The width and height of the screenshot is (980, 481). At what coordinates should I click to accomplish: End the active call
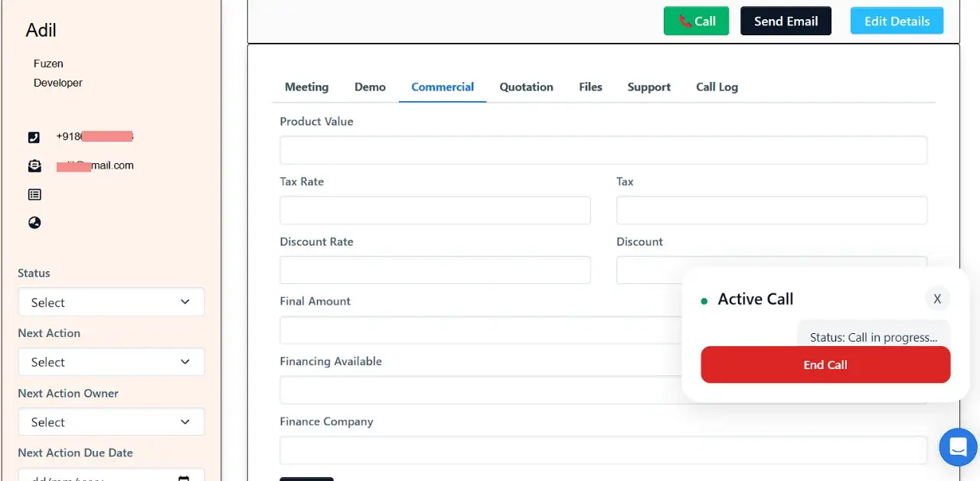coord(825,365)
